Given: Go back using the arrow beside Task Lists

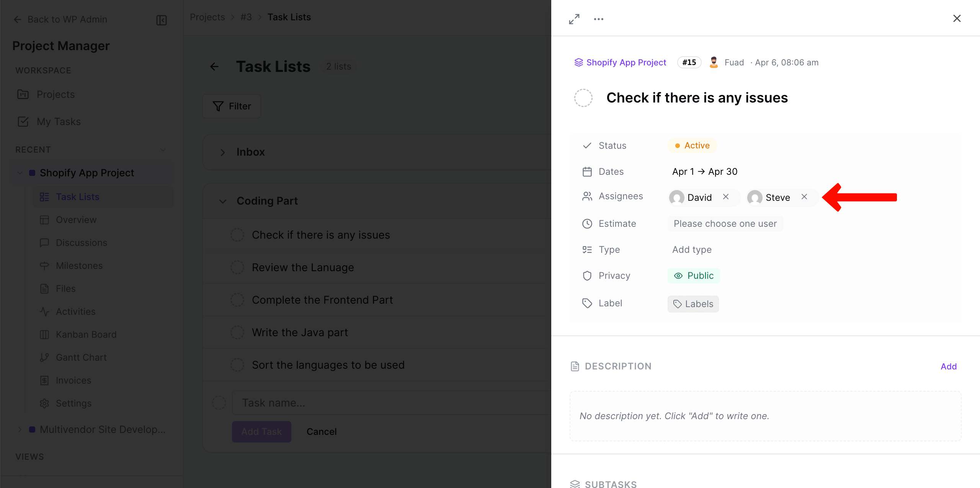Looking at the screenshot, I should click(214, 67).
